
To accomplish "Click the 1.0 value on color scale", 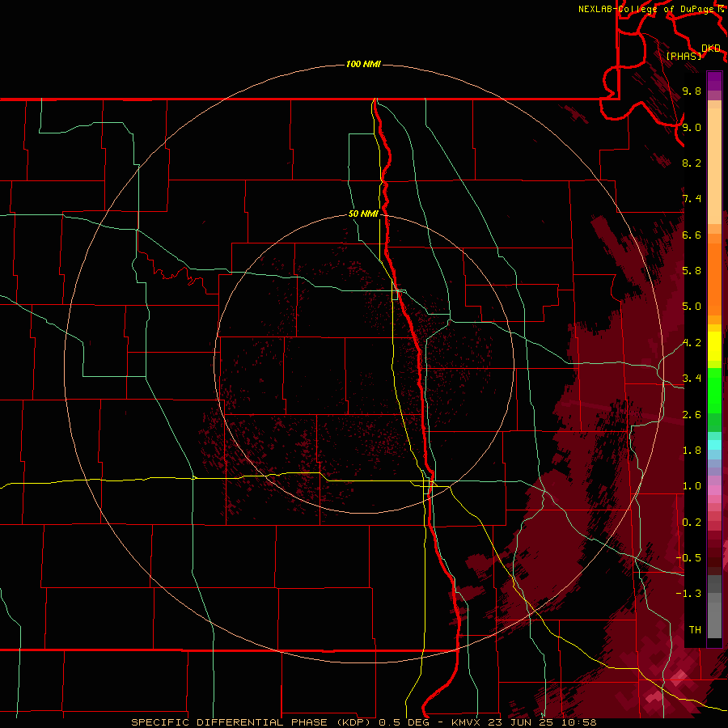I will [x=692, y=486].
